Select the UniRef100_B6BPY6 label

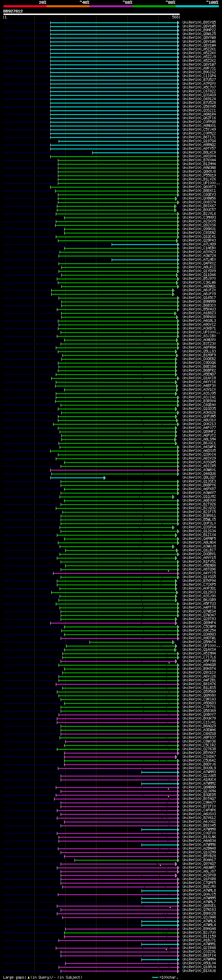[x=199, y=485]
